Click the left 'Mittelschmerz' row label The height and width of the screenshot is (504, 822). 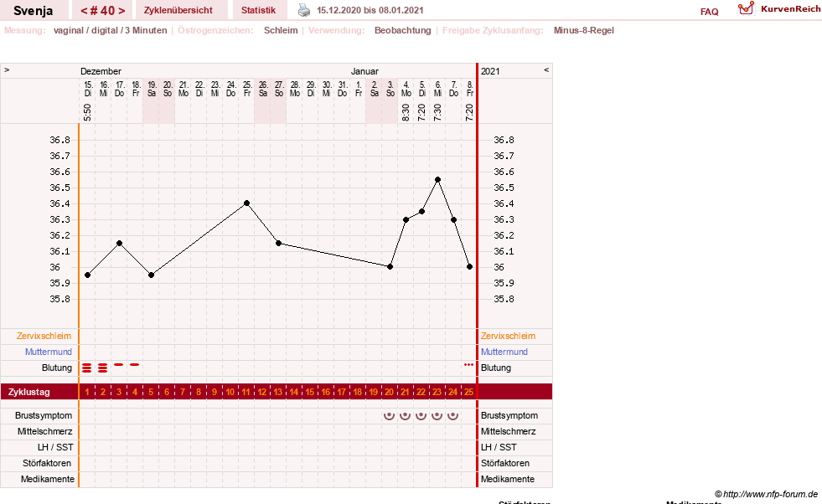tap(45, 431)
